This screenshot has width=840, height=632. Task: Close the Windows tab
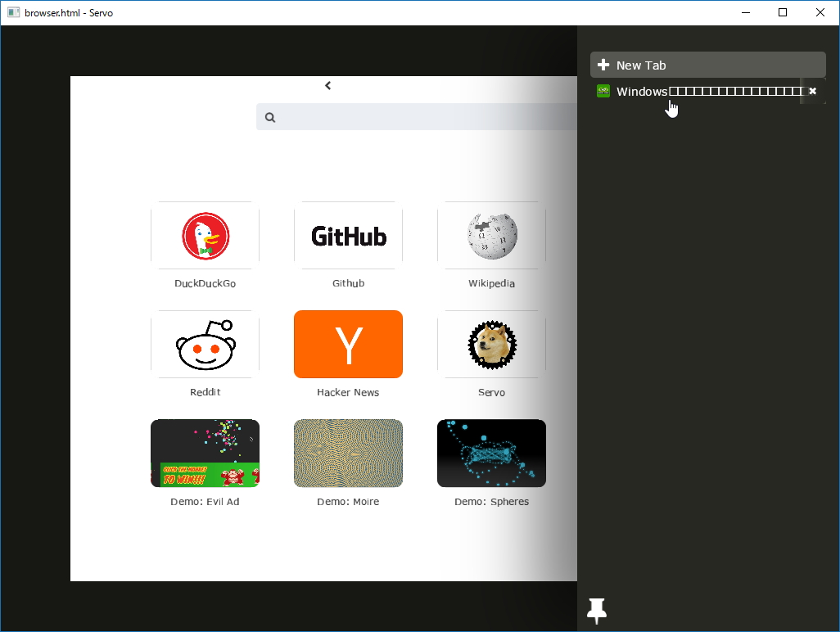[812, 91]
